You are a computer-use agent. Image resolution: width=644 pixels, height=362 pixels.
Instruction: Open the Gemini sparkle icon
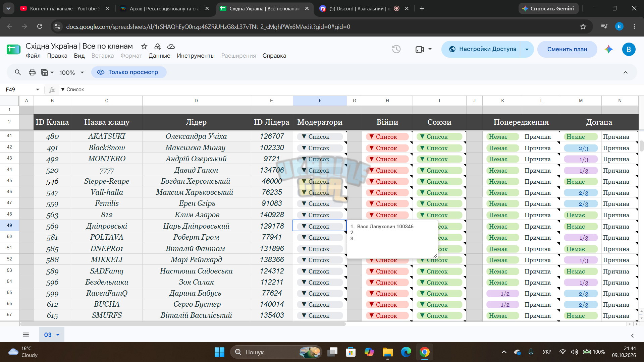point(609,49)
